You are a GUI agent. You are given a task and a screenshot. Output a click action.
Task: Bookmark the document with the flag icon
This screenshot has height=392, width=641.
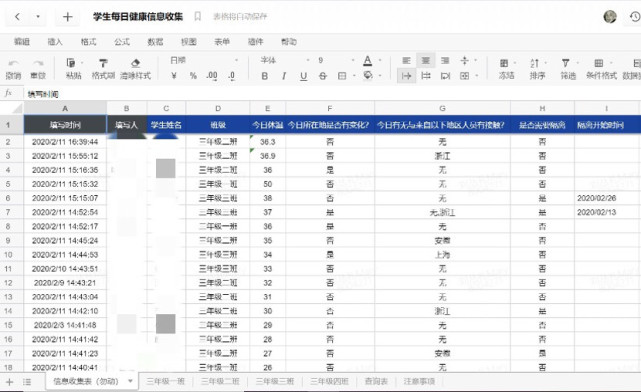(197, 16)
